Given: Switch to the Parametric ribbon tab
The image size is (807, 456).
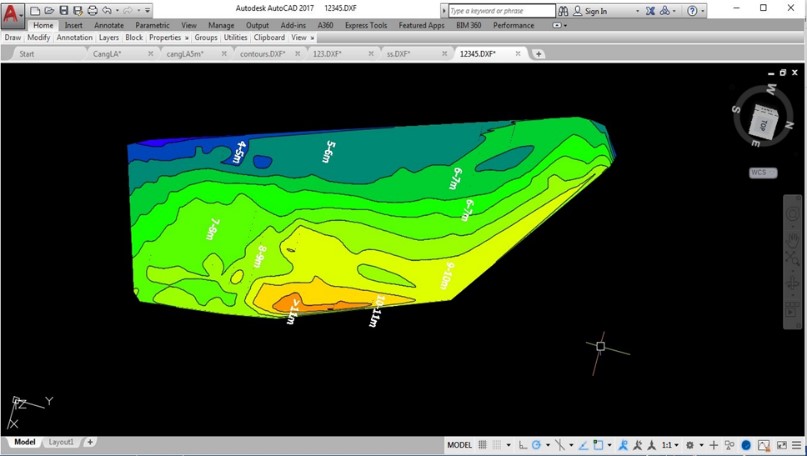Looking at the screenshot, I should (152, 25).
